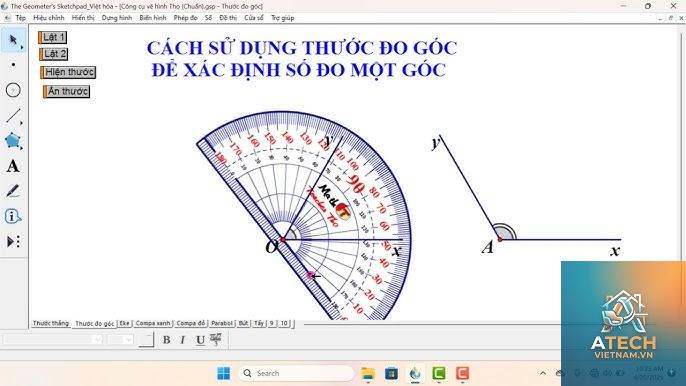Toggle bold text formatting
This screenshot has width=686, height=386.
166,340
